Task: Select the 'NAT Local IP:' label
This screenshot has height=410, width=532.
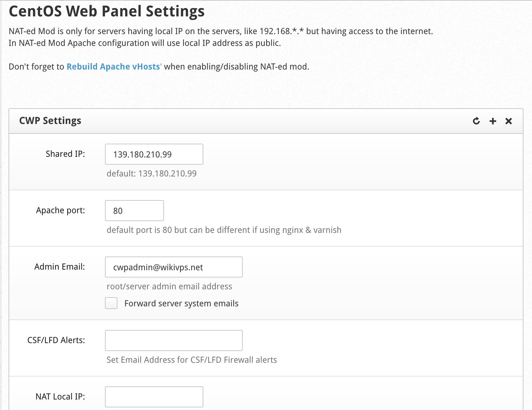Action: coord(60,397)
